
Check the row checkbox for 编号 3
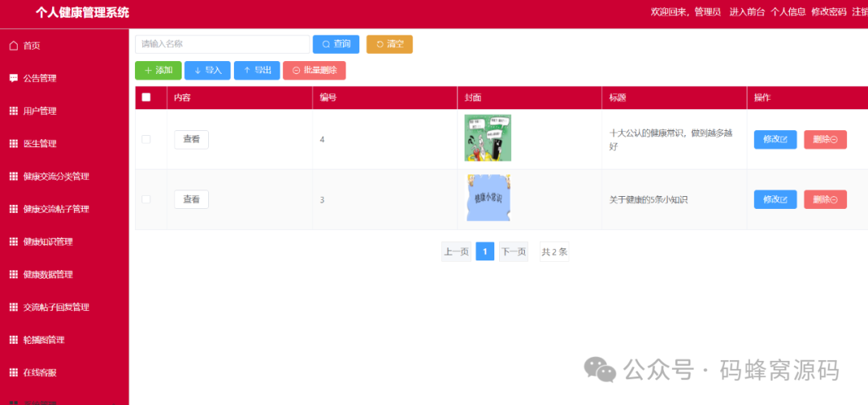(146, 199)
